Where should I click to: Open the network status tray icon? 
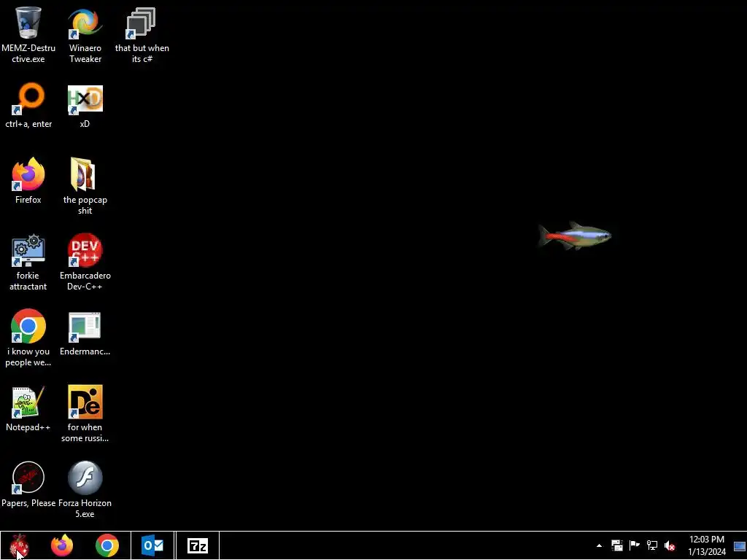tap(652, 545)
